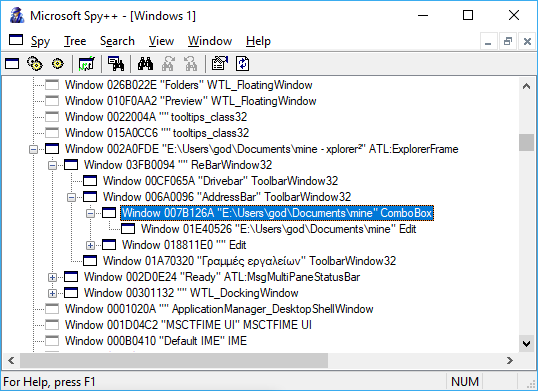Viewport: 538px width, 391px height.
Task: Open the Threads view toolbar icon
Action: [x=58, y=64]
